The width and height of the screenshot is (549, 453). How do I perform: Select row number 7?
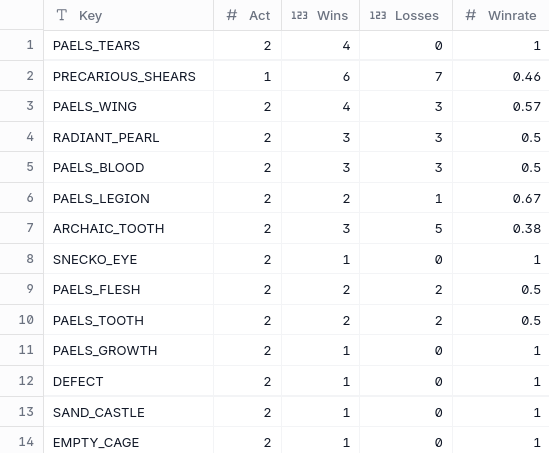pos(30,228)
